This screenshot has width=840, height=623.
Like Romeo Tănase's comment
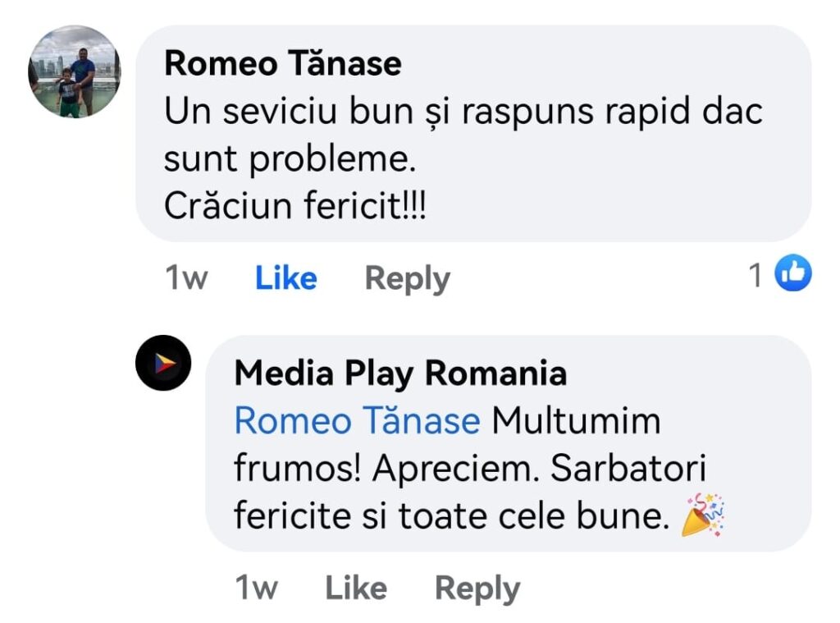[x=285, y=278]
